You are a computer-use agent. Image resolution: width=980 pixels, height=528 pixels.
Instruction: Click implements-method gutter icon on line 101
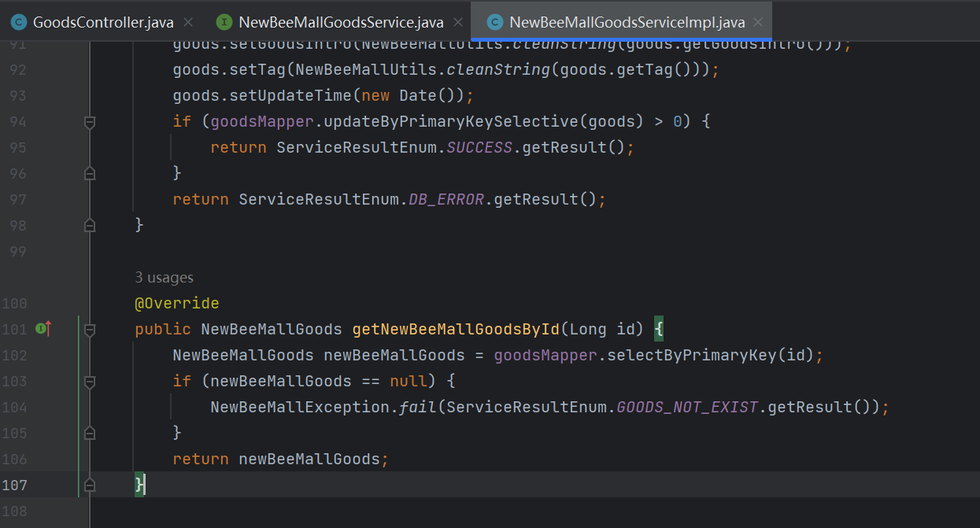click(x=43, y=328)
